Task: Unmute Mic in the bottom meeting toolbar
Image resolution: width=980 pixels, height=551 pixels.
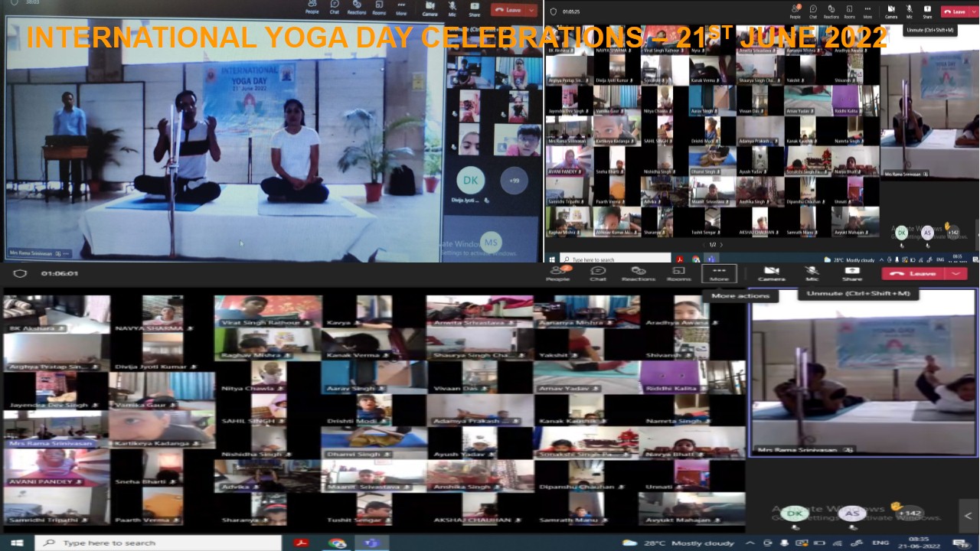Action: pos(812,273)
